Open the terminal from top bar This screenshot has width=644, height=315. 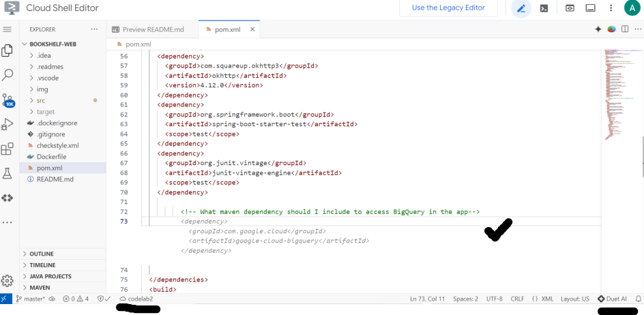[544, 8]
